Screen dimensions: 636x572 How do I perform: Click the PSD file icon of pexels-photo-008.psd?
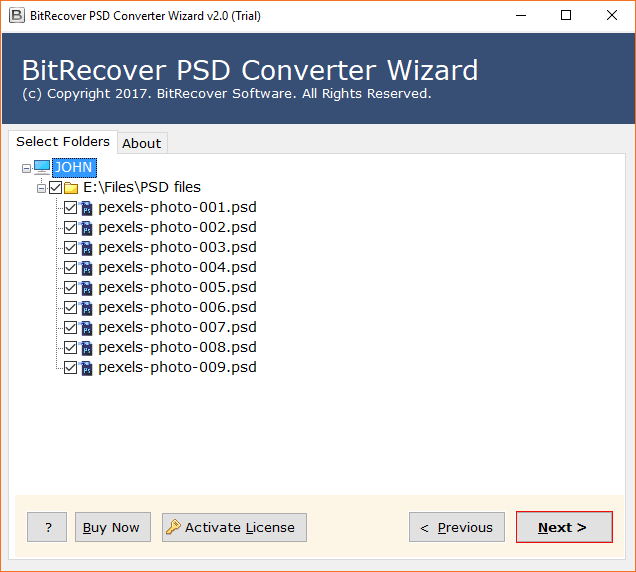pos(86,348)
